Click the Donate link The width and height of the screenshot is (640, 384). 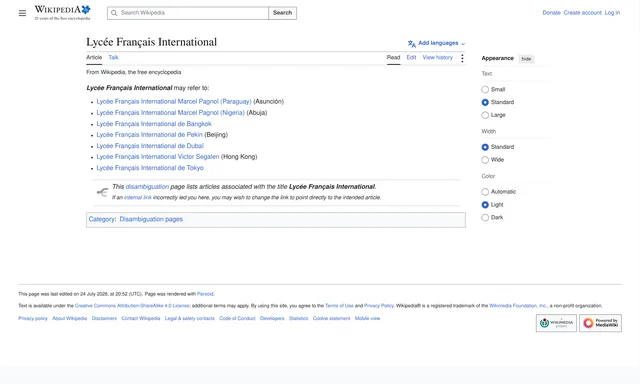[x=551, y=13]
